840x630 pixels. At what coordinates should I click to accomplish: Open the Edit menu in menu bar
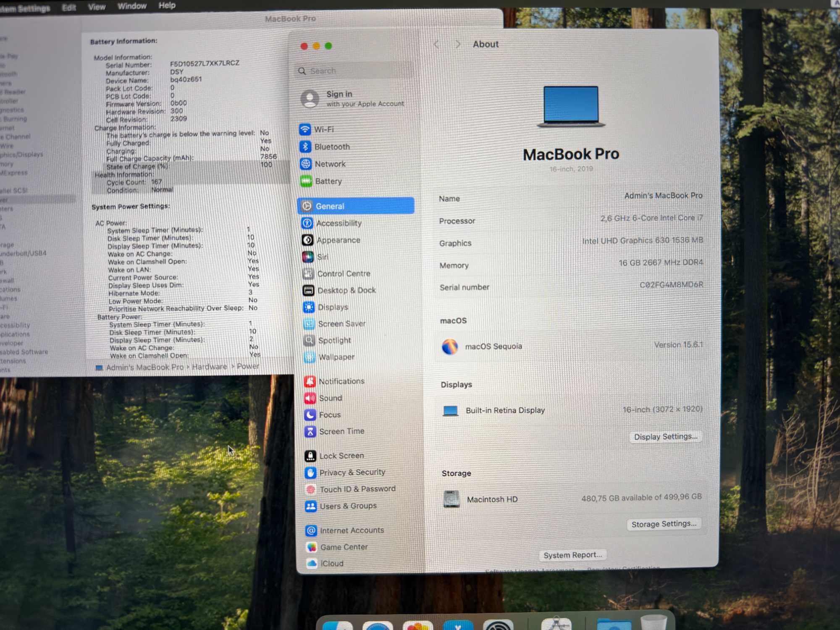pos(69,8)
